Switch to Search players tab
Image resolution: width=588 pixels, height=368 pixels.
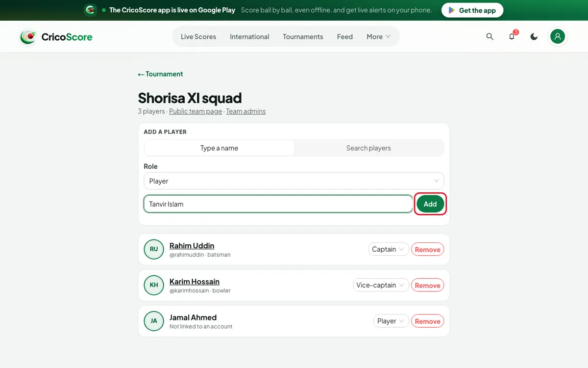click(x=368, y=148)
